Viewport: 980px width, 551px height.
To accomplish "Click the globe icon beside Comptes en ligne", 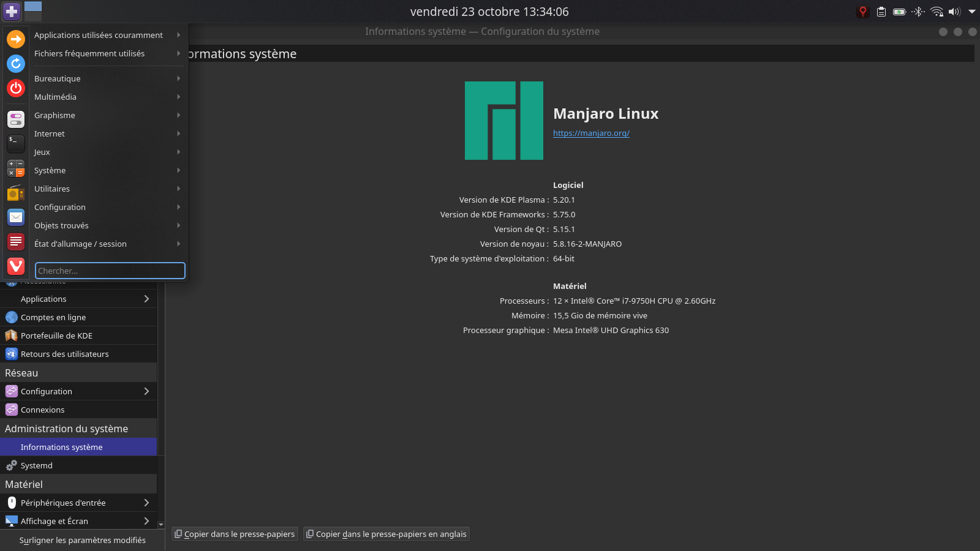I will coord(12,317).
